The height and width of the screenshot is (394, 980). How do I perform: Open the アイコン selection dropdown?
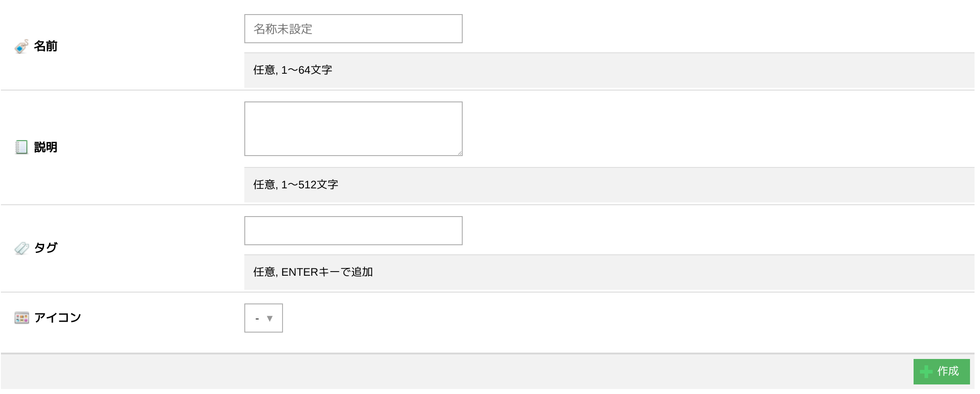[x=263, y=318]
